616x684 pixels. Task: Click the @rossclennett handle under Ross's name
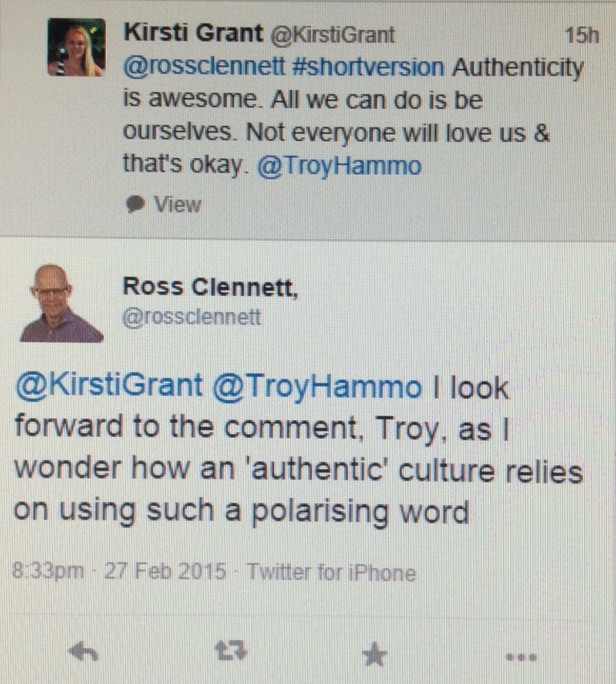point(192,318)
